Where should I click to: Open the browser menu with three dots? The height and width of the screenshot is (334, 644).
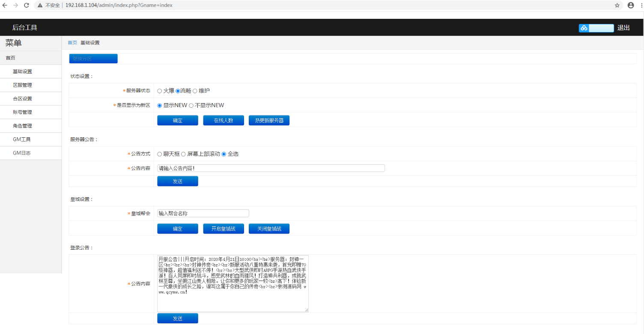point(641,5)
